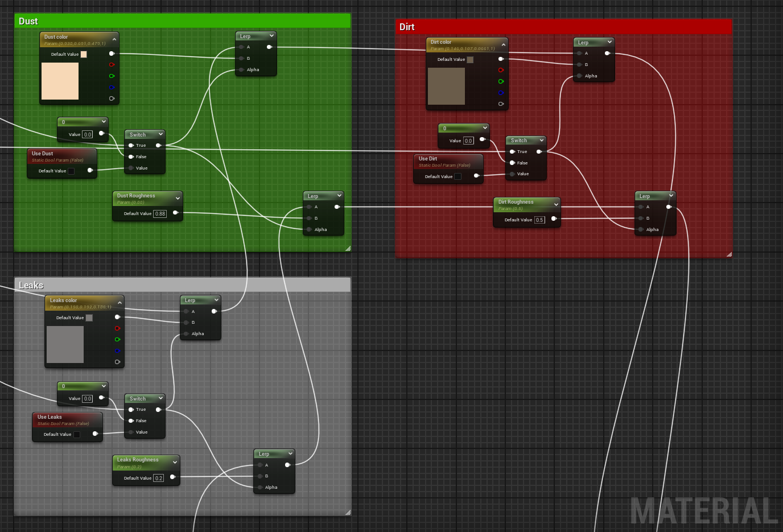
Task: Click the output pin of Leaks Roughness parameter
Action: [173, 477]
